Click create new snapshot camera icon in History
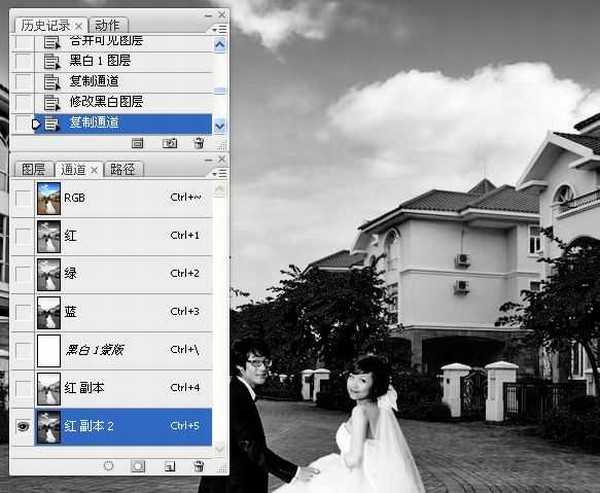Image resolution: width=600 pixels, height=493 pixels. [x=169, y=143]
